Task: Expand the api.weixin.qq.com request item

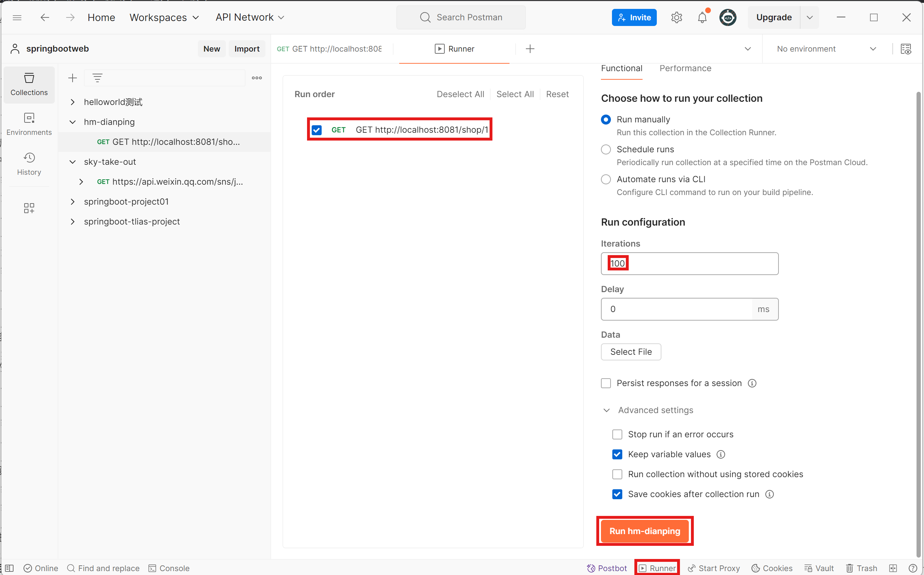Action: click(x=81, y=182)
